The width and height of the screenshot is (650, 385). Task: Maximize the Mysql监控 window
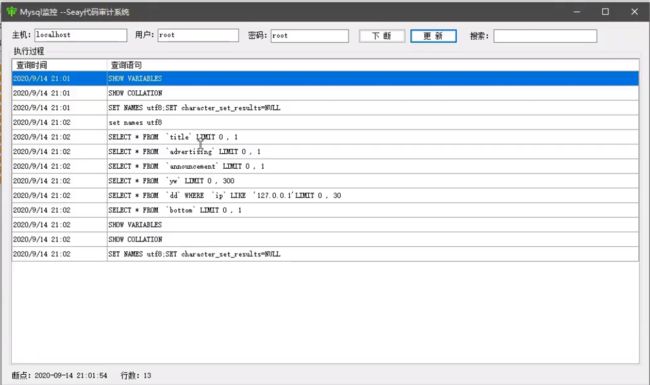(605, 12)
